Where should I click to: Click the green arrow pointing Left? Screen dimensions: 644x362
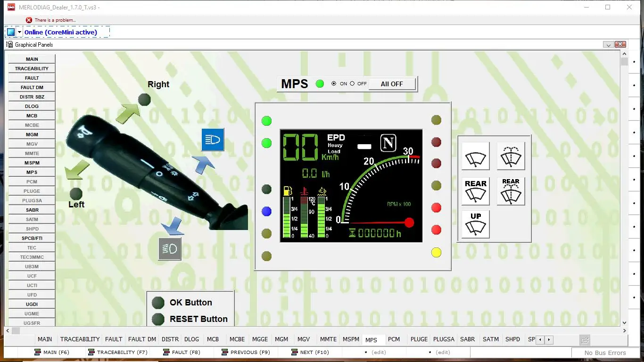pyautogui.click(x=77, y=170)
